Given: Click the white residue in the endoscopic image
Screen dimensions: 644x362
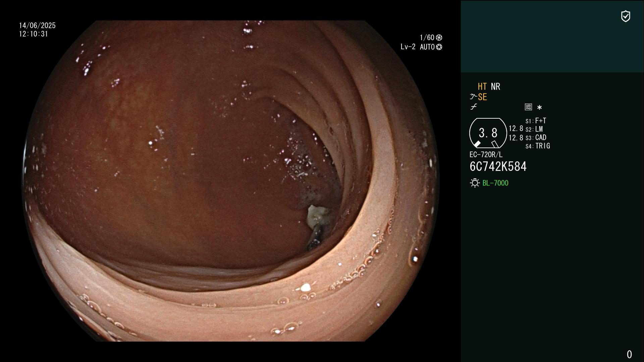Looking at the screenshot, I should (x=317, y=216).
